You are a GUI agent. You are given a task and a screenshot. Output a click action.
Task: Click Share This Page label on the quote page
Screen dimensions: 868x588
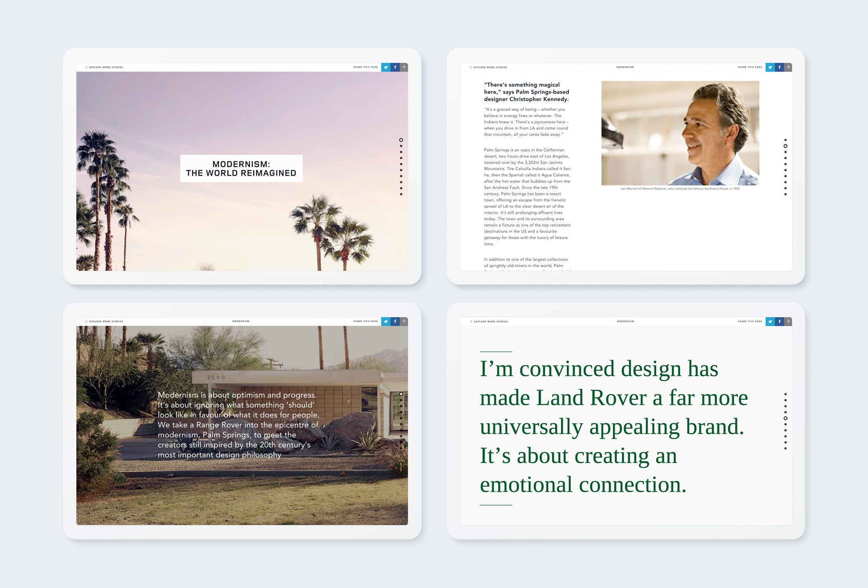click(x=750, y=322)
